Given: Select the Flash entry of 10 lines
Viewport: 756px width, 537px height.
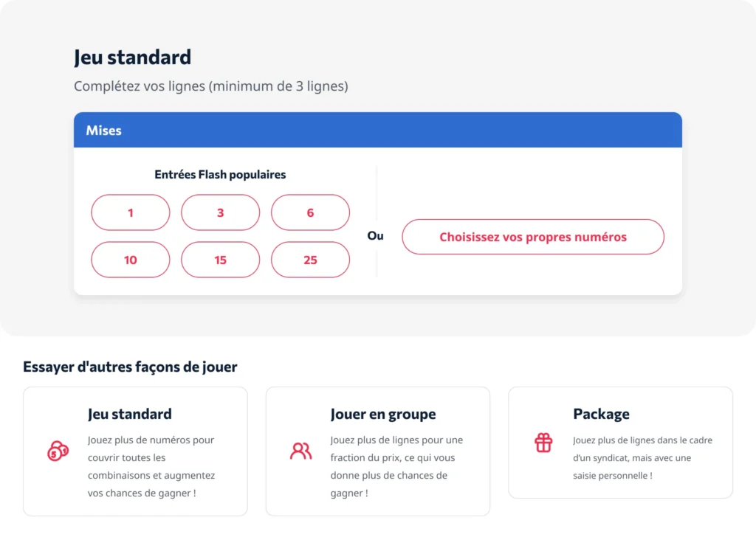Looking at the screenshot, I should (x=130, y=260).
